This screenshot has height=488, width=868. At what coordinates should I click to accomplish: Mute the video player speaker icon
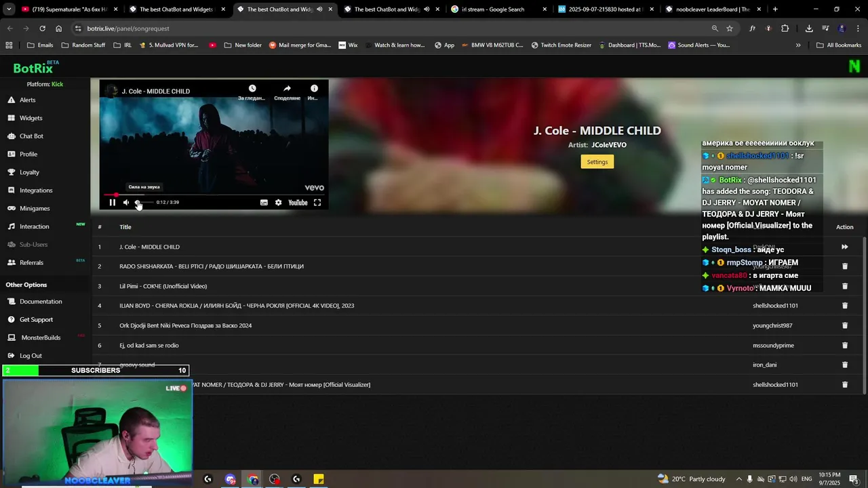(126, 203)
